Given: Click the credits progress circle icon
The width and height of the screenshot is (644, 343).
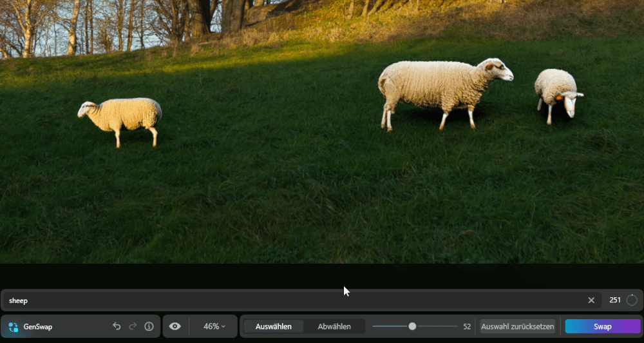Looking at the screenshot, I should pos(632,300).
